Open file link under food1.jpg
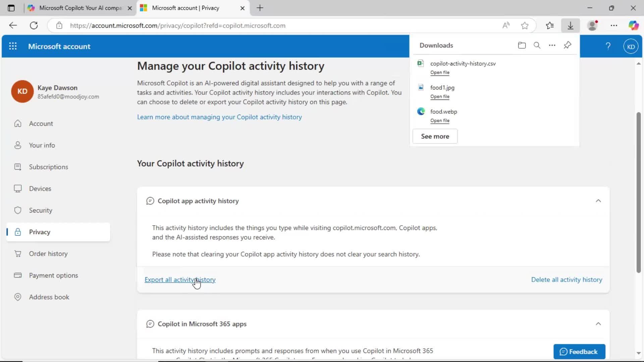 click(x=440, y=97)
